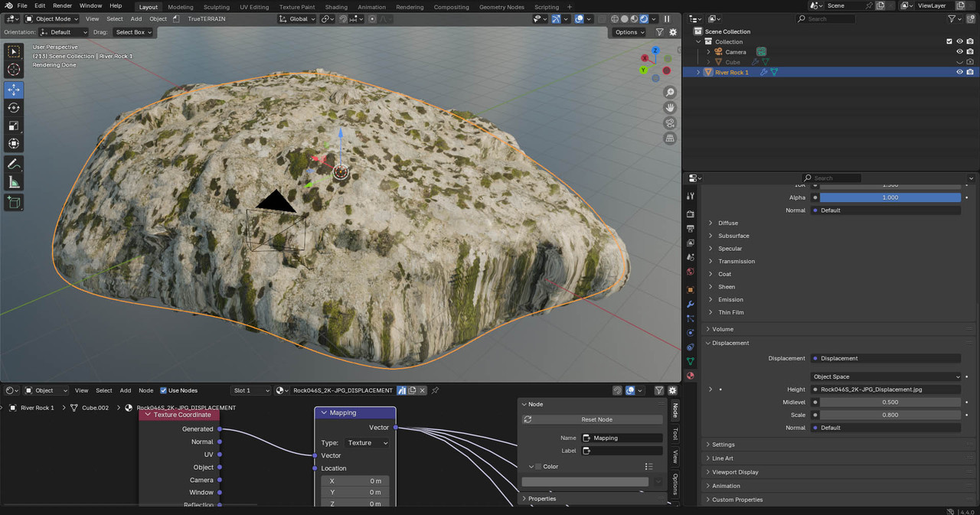This screenshot has width=980, height=515.
Task: Select the Rotate tool
Action: [14, 108]
